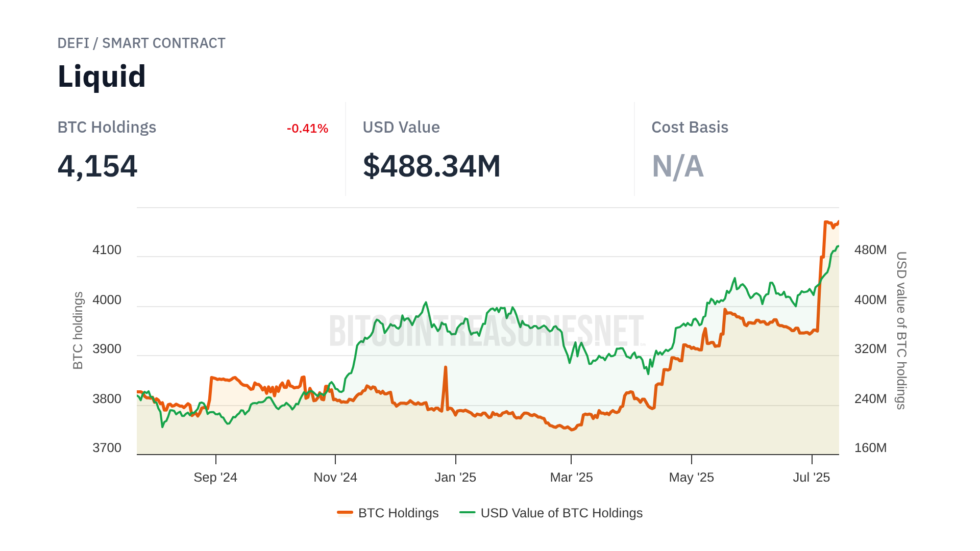Screen dimensions: 980x551
Task: Open the DEFI / SMART CONTRACT category link
Action: [141, 43]
